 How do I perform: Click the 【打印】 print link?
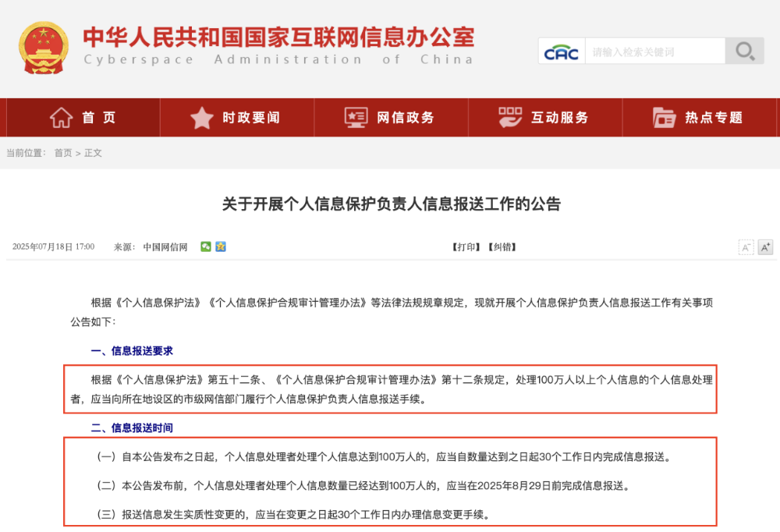[466, 246]
